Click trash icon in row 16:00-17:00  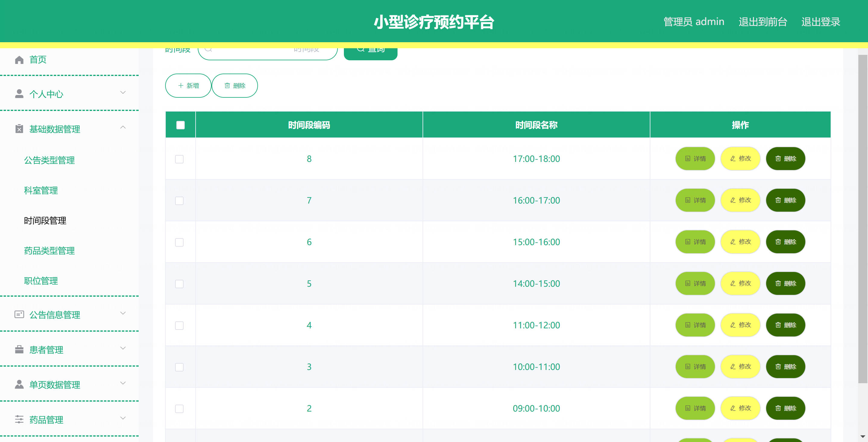[x=778, y=200]
